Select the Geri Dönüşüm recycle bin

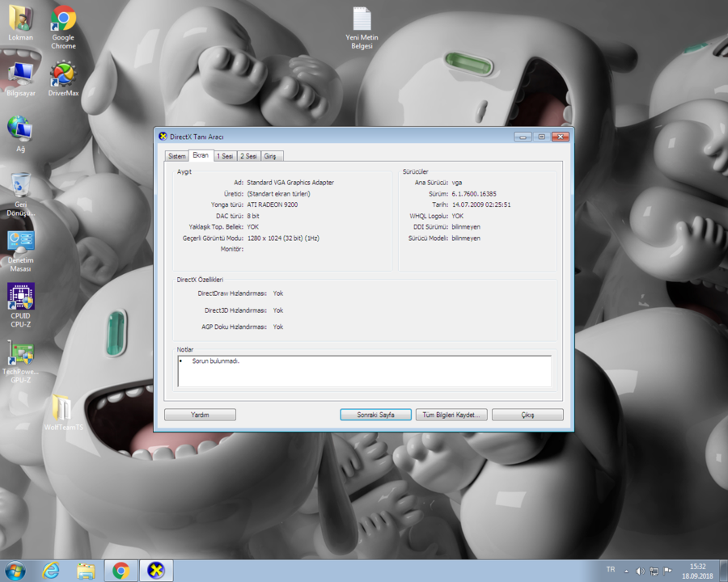point(20,194)
